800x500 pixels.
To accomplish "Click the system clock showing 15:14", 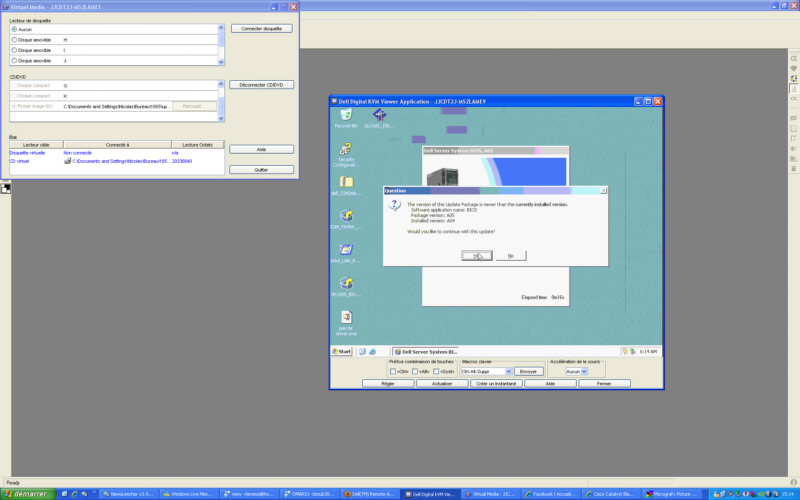I will pos(790,494).
